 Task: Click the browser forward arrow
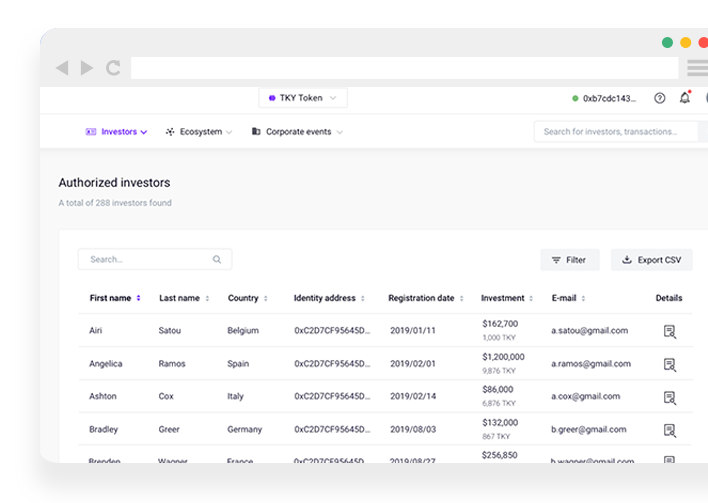tap(87, 68)
